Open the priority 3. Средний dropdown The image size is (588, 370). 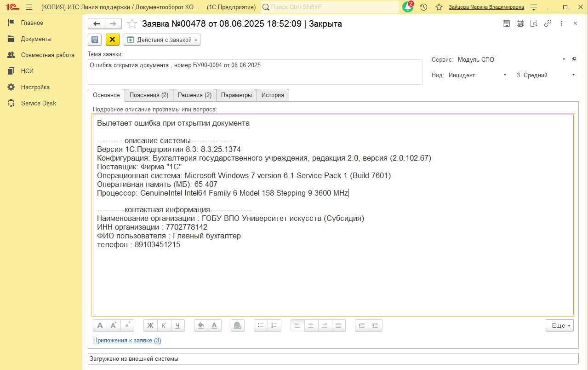point(573,75)
